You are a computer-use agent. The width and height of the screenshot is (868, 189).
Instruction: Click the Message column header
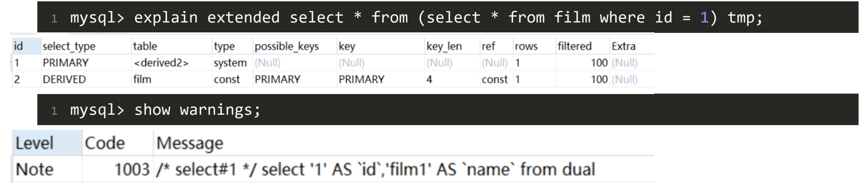189,143
